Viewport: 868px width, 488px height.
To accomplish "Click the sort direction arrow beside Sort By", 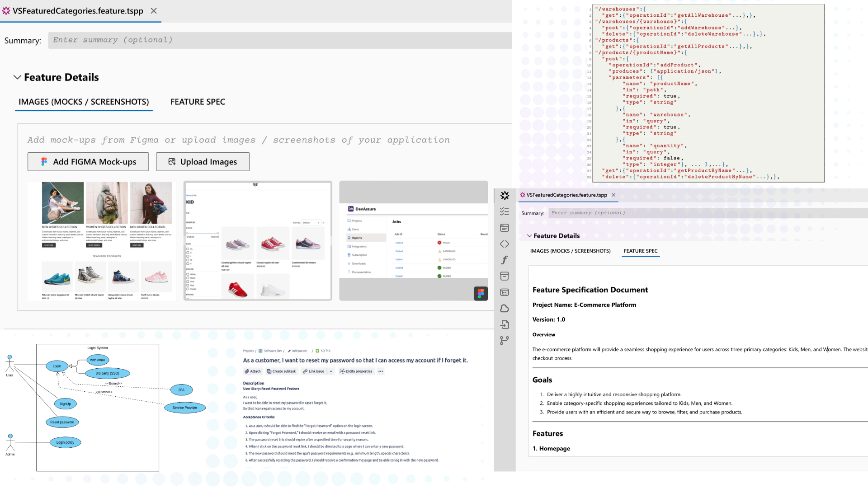I will [323, 223].
